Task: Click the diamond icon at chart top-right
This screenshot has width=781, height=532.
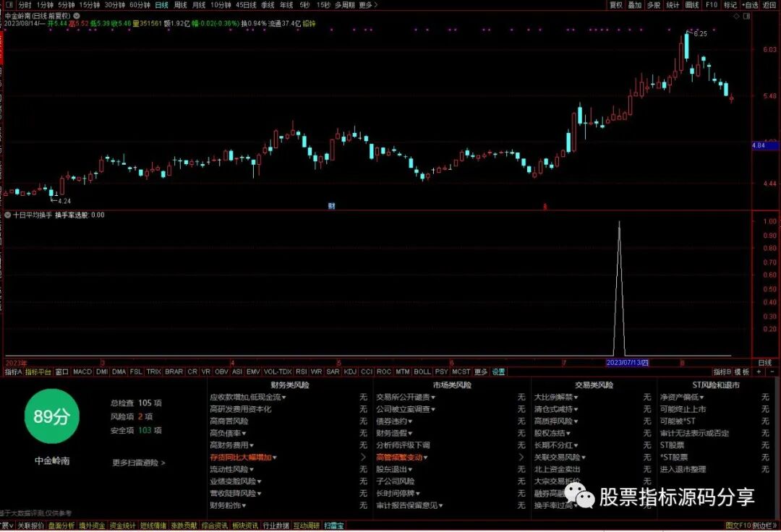Action: tap(737, 17)
